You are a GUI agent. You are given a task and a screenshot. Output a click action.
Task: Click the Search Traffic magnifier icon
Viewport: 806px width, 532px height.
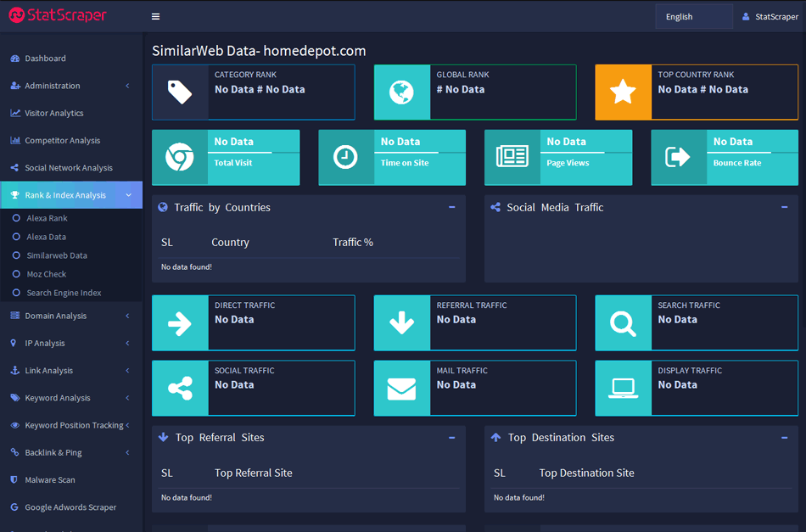click(623, 324)
